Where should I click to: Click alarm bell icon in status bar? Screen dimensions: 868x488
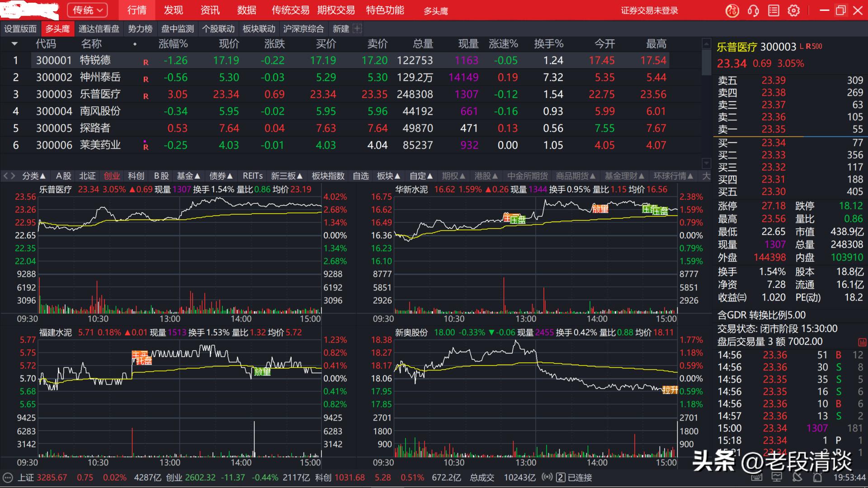(x=817, y=478)
